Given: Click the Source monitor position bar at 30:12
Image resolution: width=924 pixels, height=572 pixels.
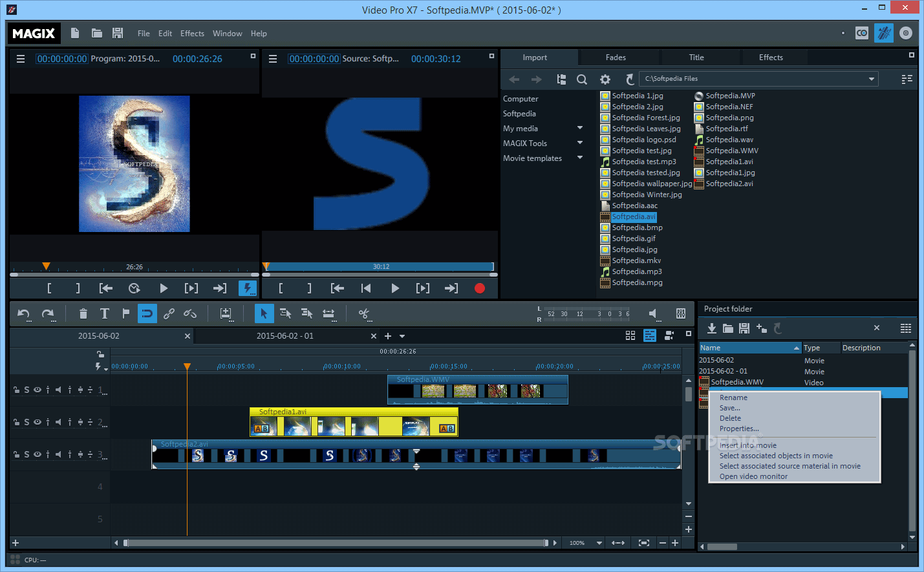Looking at the screenshot, I should pyautogui.click(x=380, y=266).
